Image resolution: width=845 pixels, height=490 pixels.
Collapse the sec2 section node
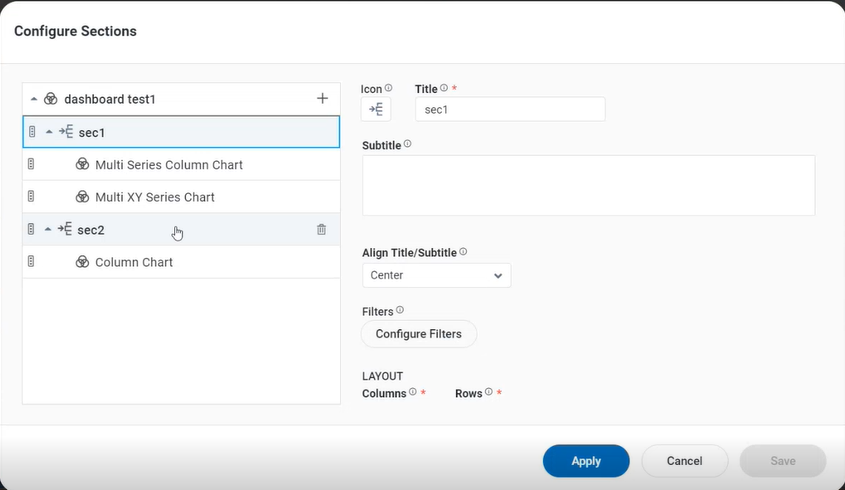click(x=49, y=230)
